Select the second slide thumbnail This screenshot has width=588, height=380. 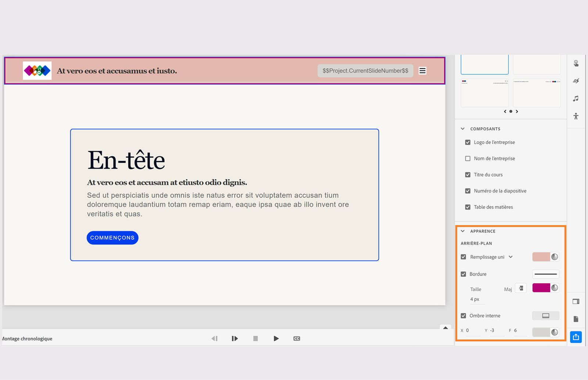(536, 64)
